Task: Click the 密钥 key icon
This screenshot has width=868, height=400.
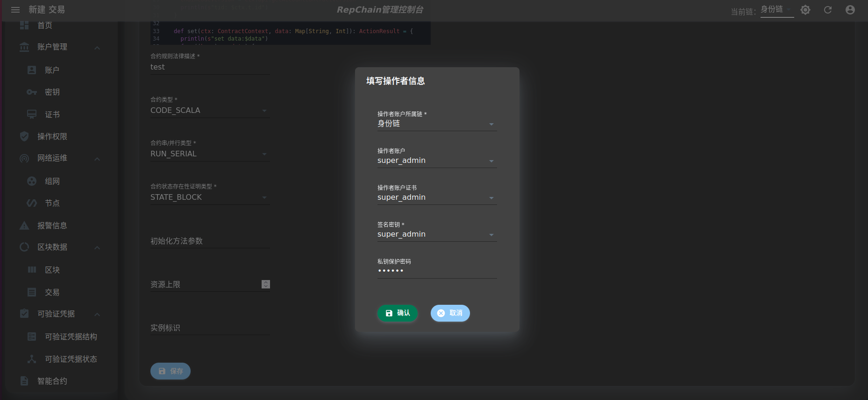Action: click(x=32, y=92)
